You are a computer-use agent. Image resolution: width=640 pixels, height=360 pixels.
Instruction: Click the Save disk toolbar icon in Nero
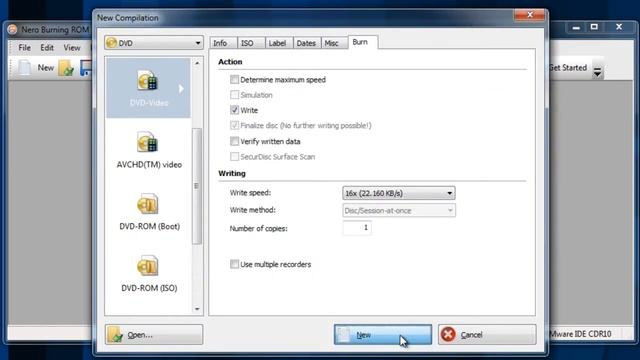point(86,68)
